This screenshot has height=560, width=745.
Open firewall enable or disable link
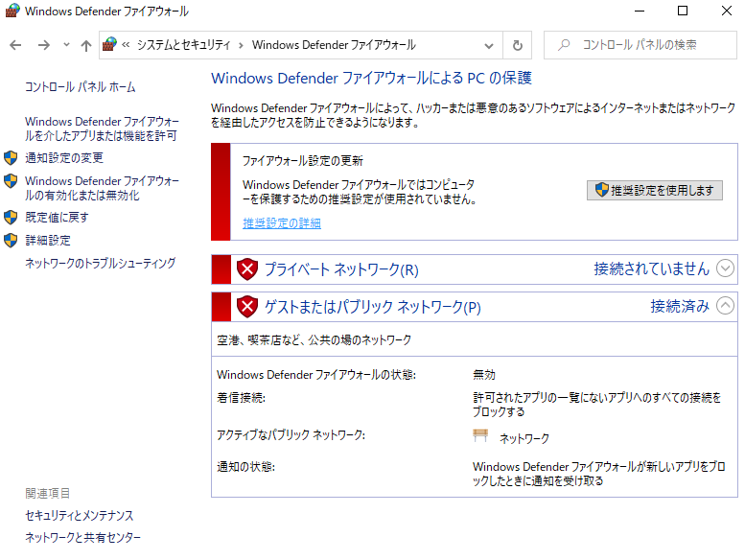[102, 188]
